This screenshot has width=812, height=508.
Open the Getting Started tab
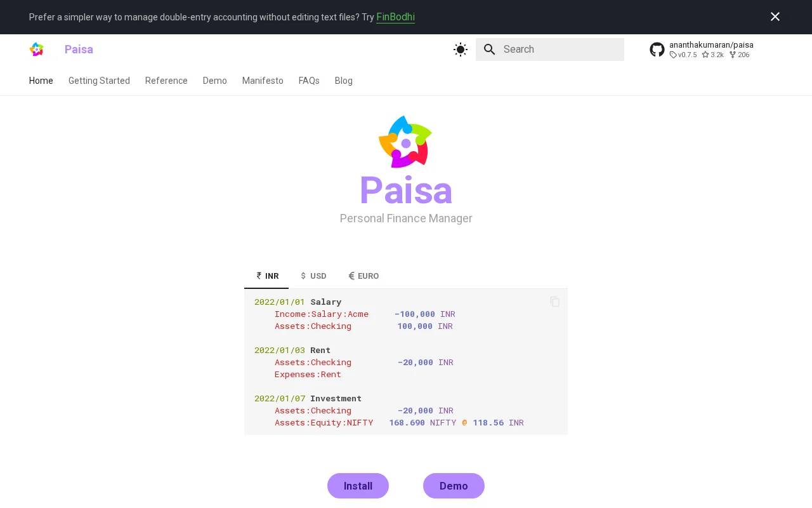[99, 81]
